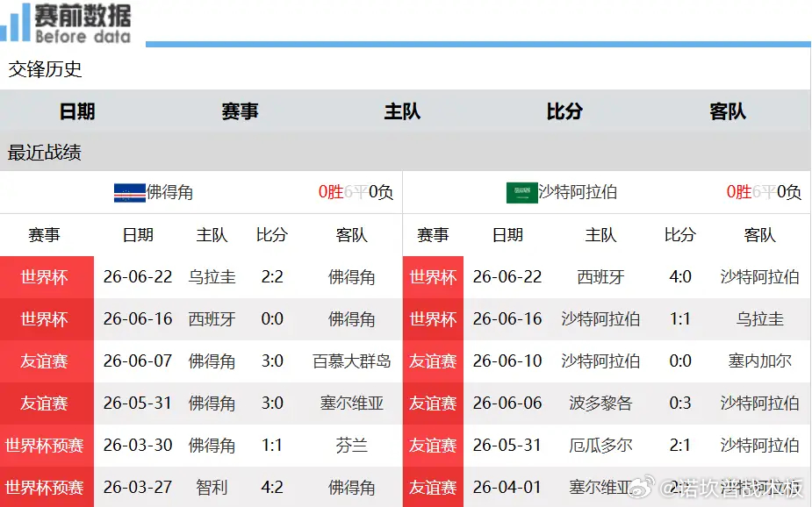Click the date 26-03-30

click(138, 445)
